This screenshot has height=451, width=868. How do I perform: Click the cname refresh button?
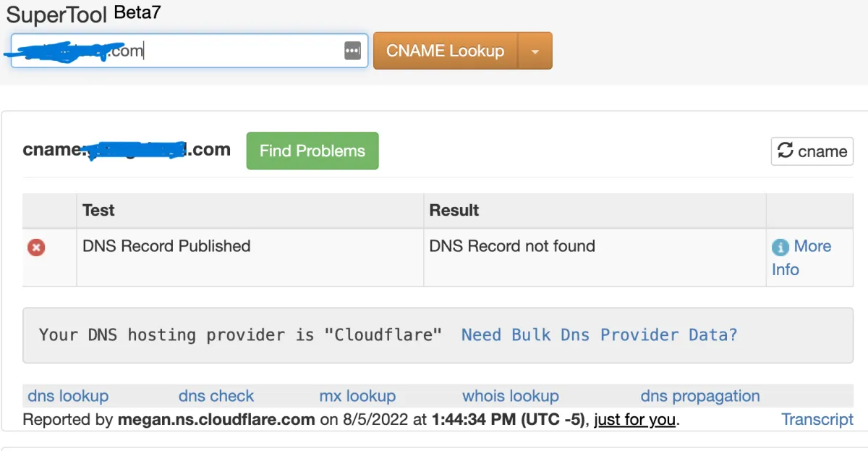click(x=812, y=151)
